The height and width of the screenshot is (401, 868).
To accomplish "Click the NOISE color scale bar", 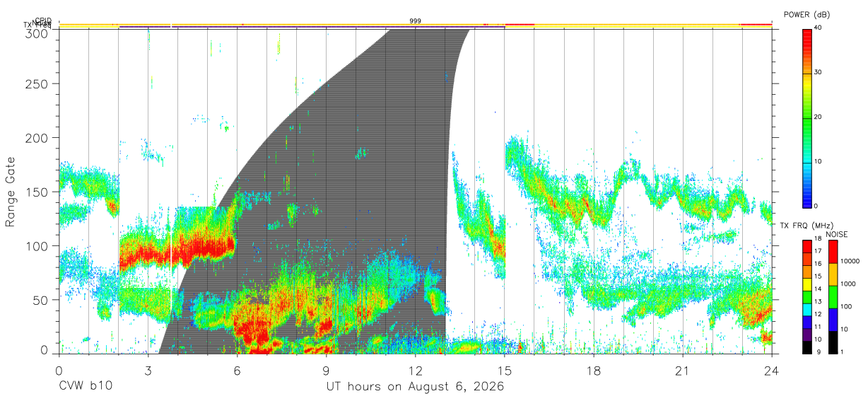I will point(833,296).
